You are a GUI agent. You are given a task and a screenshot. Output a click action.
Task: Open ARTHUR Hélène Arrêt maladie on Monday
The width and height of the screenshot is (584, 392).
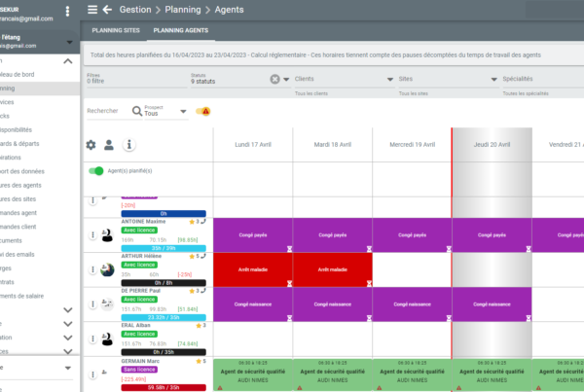coord(252,268)
